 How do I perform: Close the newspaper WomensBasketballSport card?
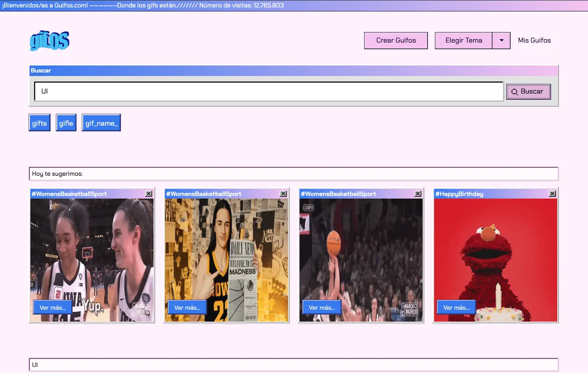pos(283,194)
